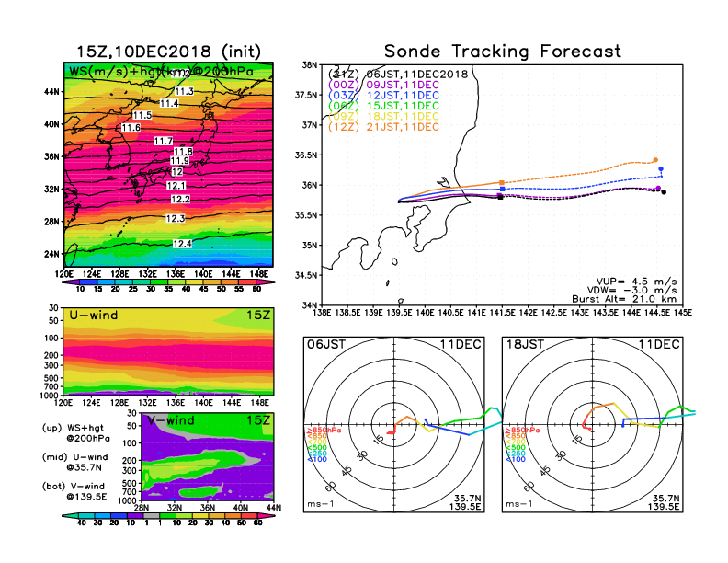Click the blue landing dot on the track map
The width and height of the screenshot is (728, 563).
pos(661,169)
